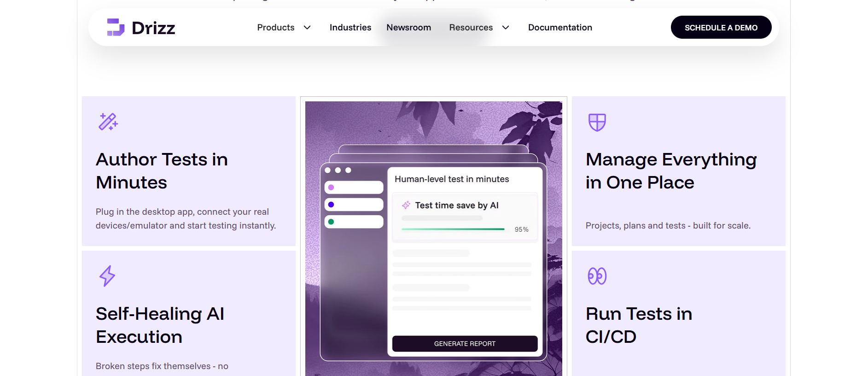
Task: Click the Drizz wordmark text
Action: 153,28
